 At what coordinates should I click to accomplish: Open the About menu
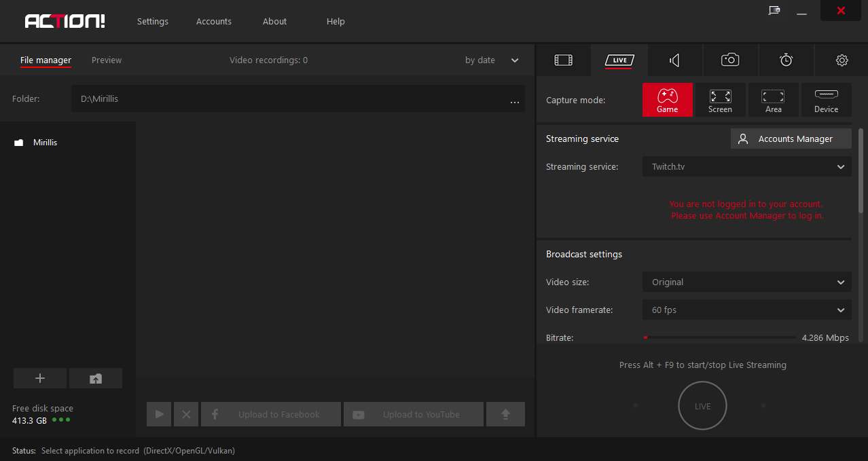275,21
